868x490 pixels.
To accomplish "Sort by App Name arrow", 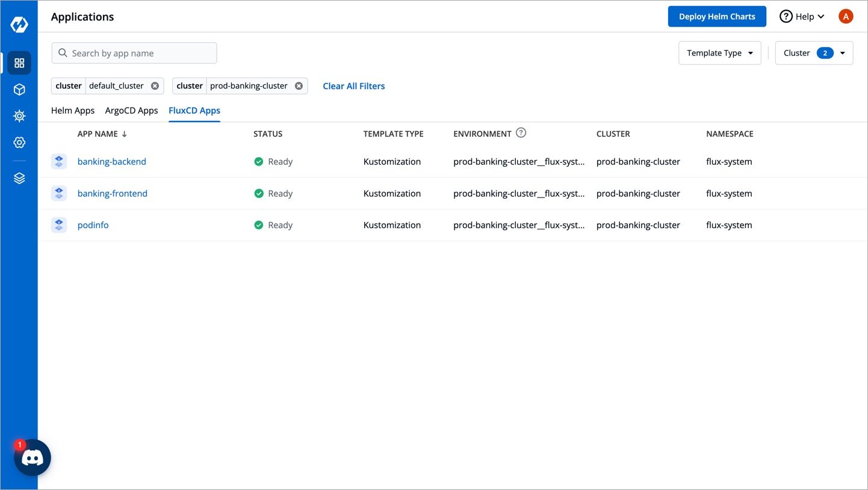I will pos(125,134).
